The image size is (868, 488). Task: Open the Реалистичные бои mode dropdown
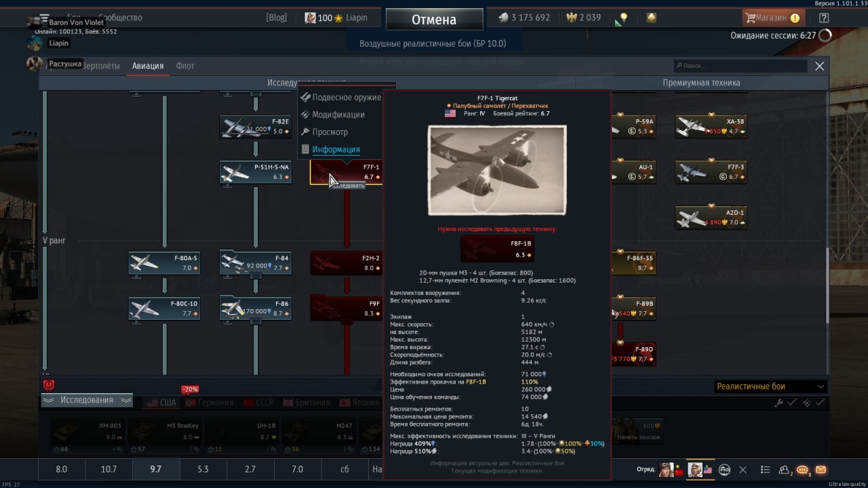pyautogui.click(x=771, y=386)
